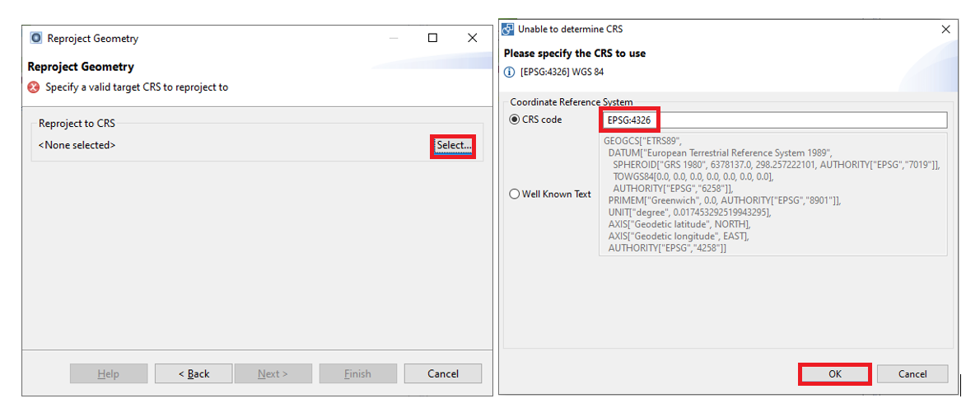Click the greyed-out Finish button
This screenshot has height=408, width=980.
(x=357, y=373)
